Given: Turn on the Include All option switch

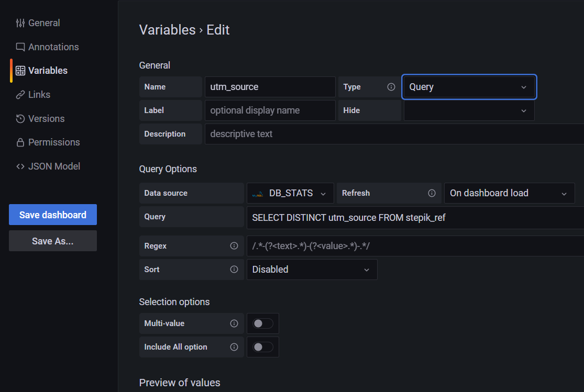Looking at the screenshot, I should [x=262, y=347].
